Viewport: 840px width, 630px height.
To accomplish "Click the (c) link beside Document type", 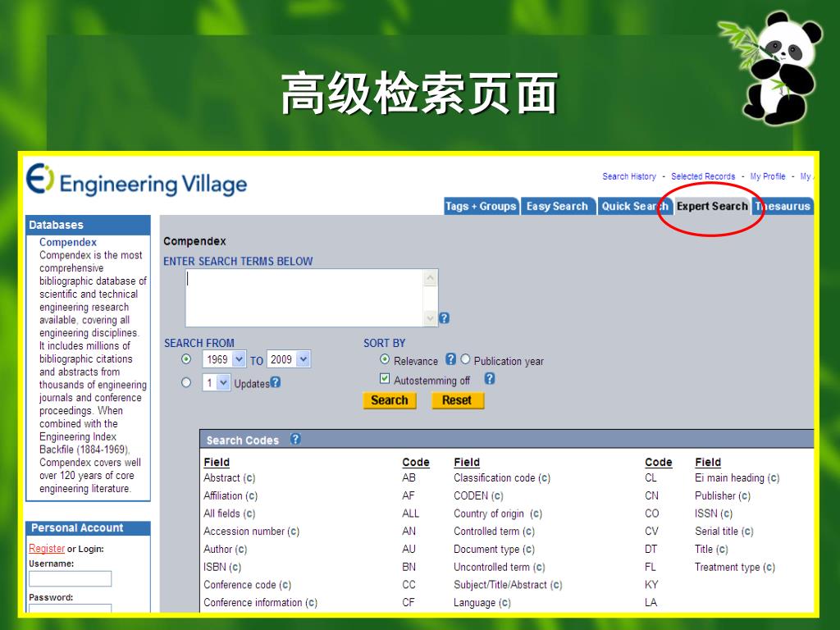I will tap(529, 549).
